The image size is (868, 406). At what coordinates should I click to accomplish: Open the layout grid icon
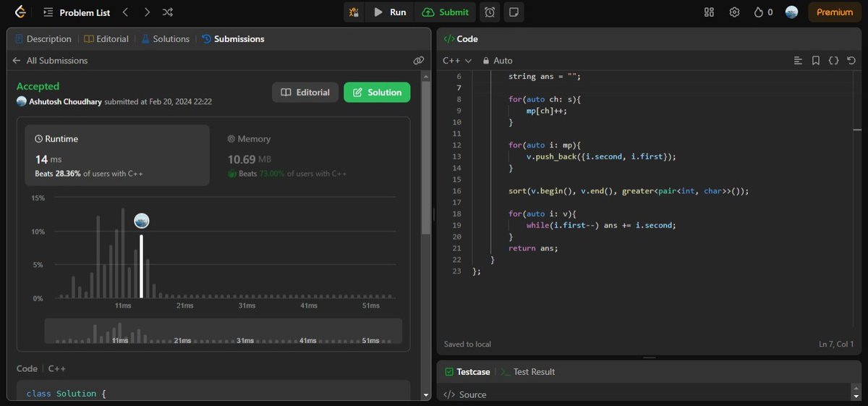pyautogui.click(x=709, y=12)
